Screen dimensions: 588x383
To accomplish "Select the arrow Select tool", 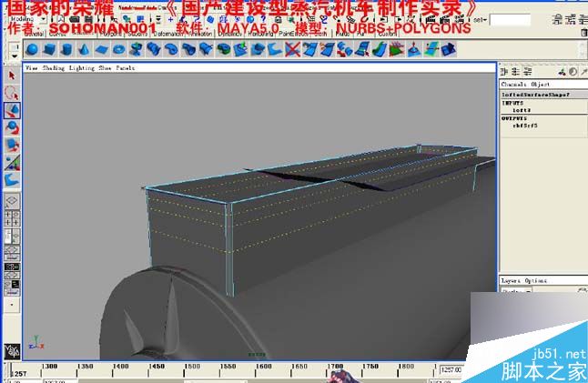I will (x=13, y=76).
